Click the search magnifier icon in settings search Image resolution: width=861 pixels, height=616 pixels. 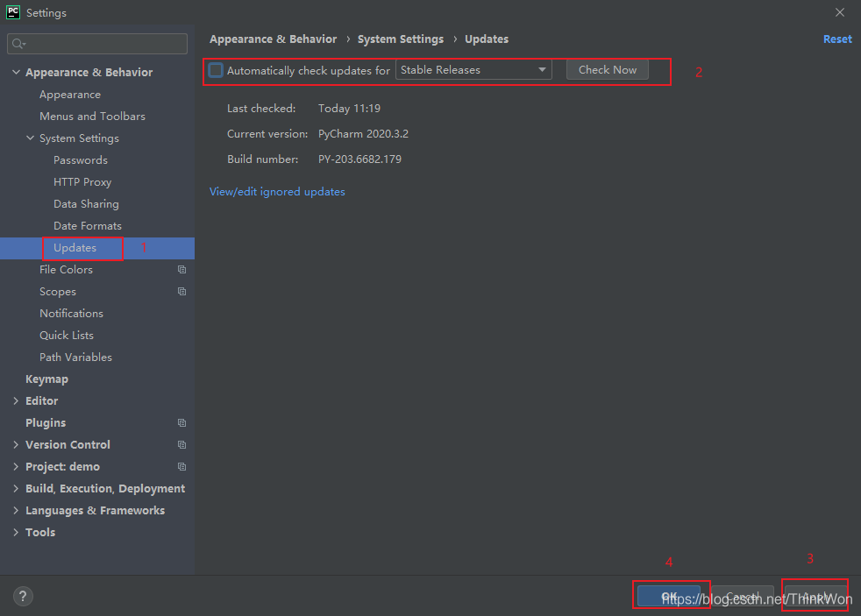[x=18, y=44]
